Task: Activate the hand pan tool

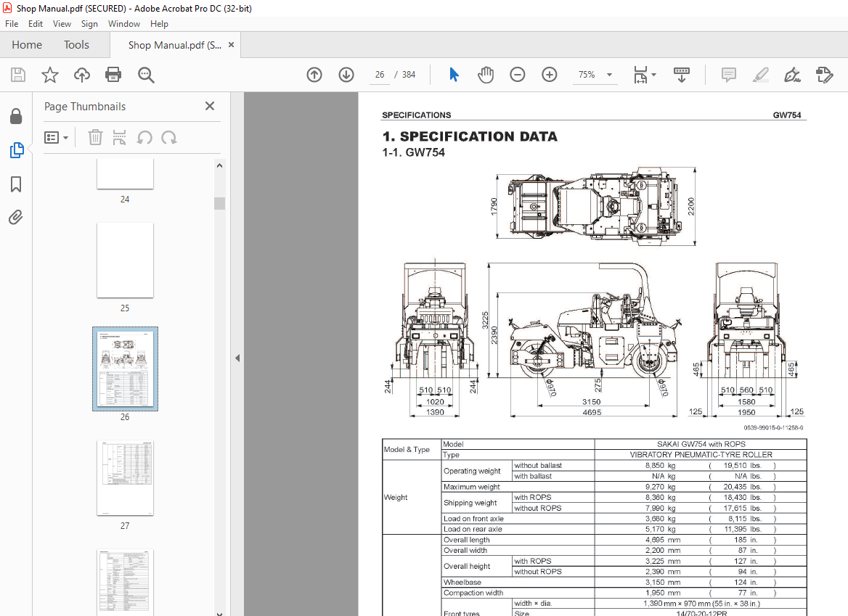Action: pos(486,75)
